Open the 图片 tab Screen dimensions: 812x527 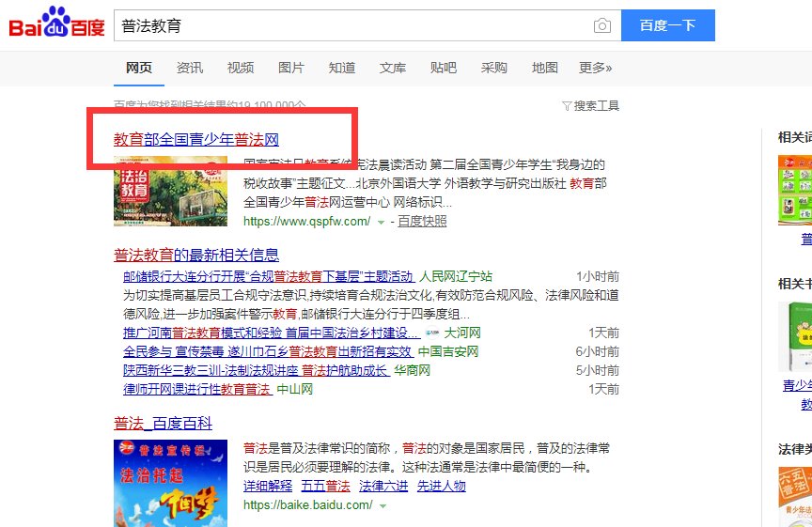(x=291, y=68)
